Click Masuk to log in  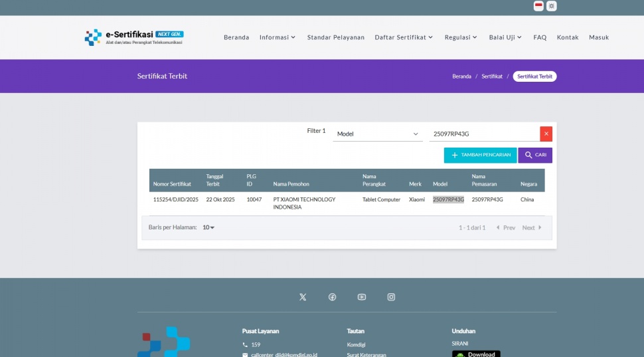pos(599,37)
